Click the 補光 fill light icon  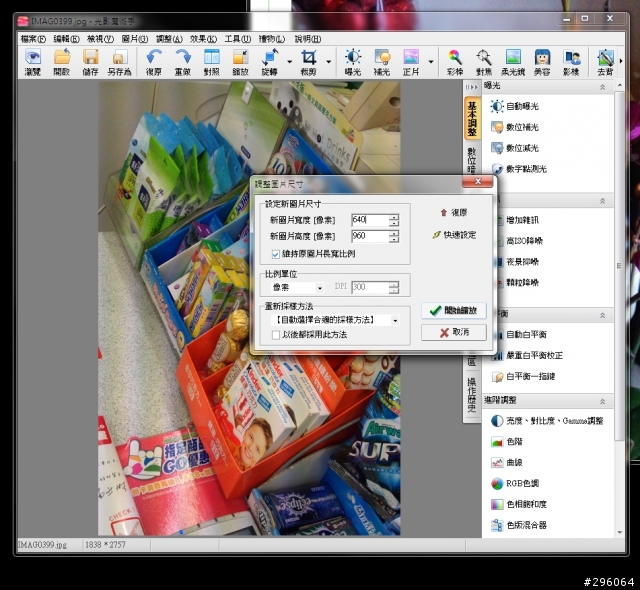[x=382, y=62]
